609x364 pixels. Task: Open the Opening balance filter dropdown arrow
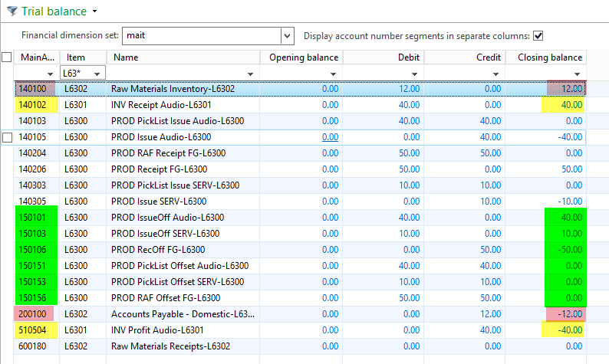[x=333, y=73]
